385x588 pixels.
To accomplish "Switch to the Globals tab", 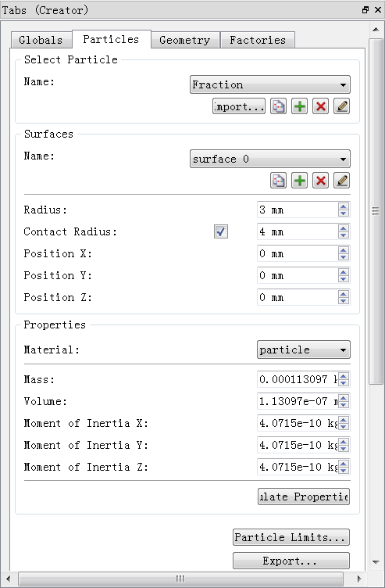I will 41,40.
